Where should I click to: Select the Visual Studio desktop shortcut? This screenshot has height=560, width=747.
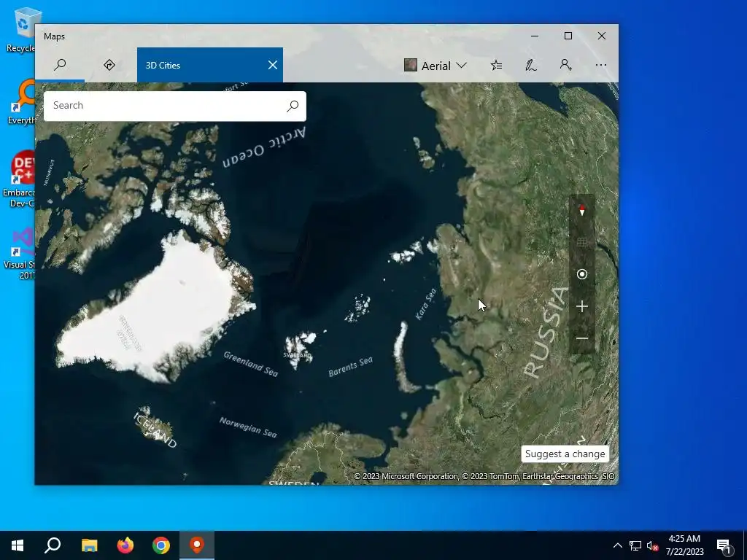click(x=20, y=253)
